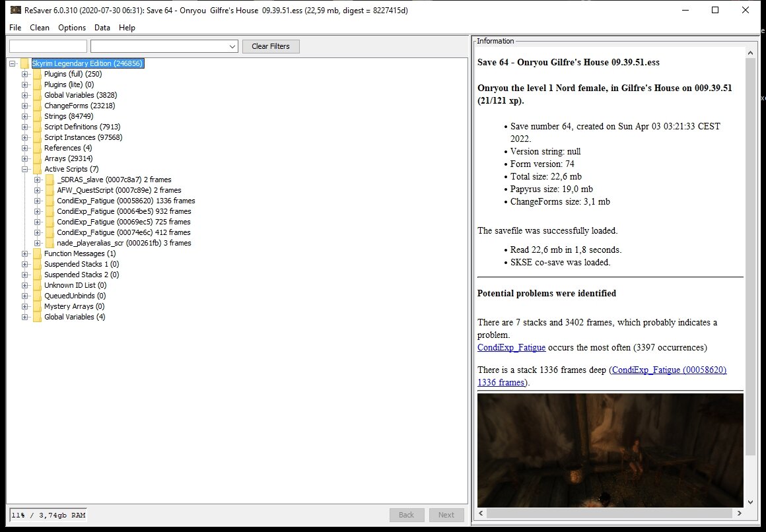Select the last Global Variables (4) row
766x532 pixels.
74,317
